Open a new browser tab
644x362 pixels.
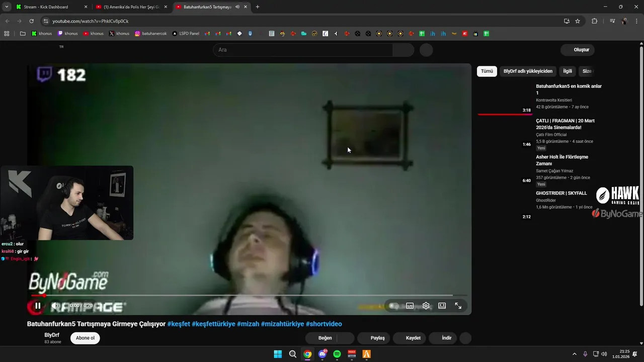pos(258,7)
